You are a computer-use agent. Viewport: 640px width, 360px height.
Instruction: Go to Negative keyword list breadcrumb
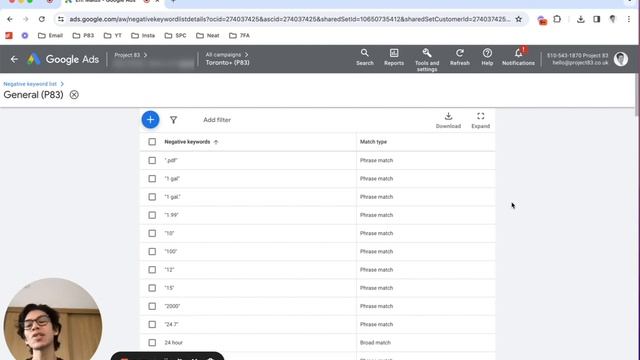point(30,84)
